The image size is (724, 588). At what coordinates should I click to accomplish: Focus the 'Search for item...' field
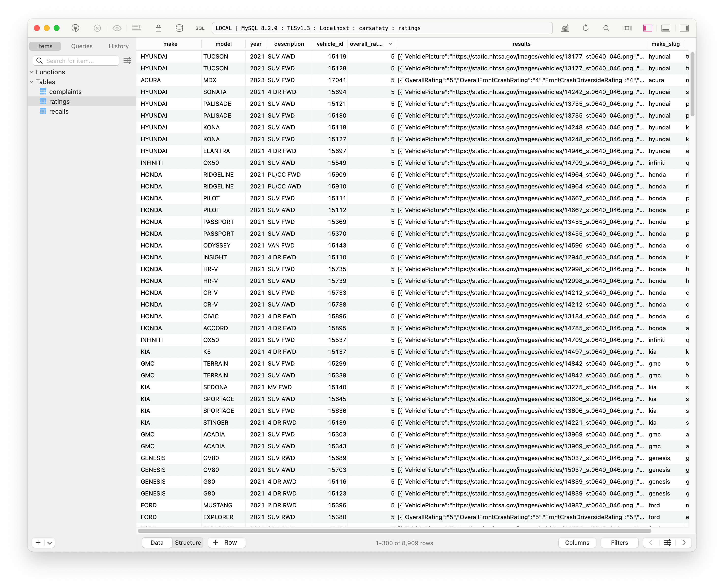[x=76, y=61]
